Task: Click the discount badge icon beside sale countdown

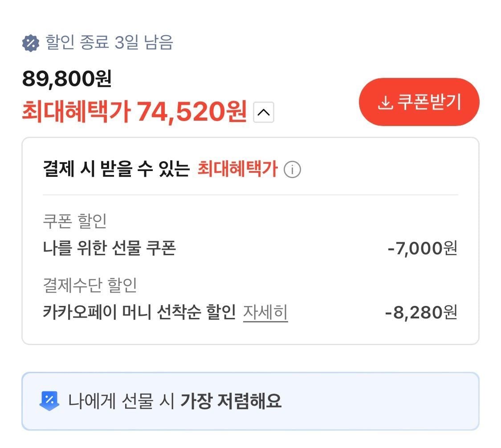Action: pos(31,43)
